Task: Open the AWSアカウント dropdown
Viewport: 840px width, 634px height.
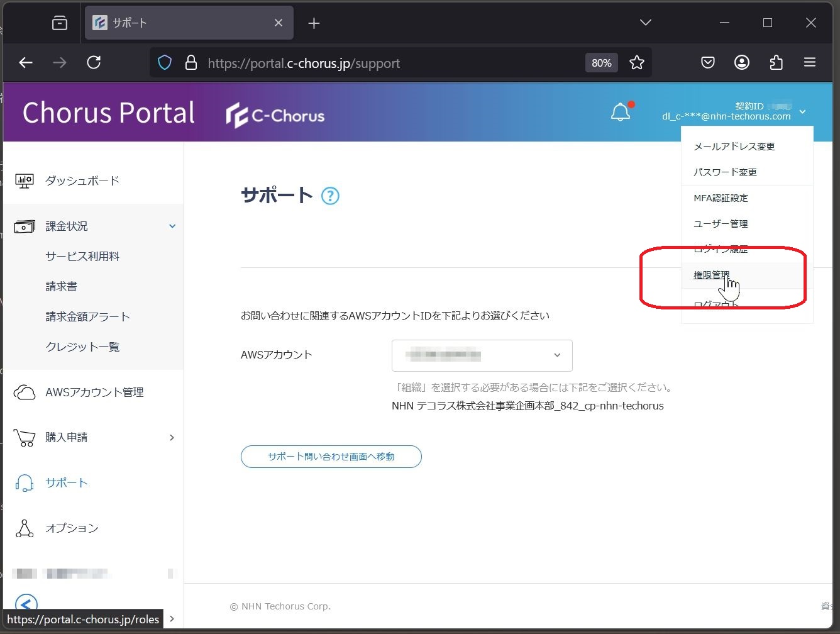Action: pos(482,355)
